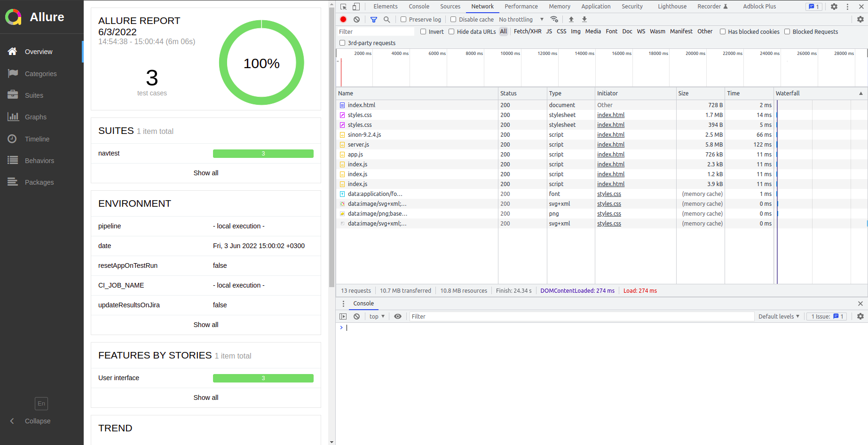Open the Sources panel tab
This screenshot has height=445, width=868.
point(450,6)
